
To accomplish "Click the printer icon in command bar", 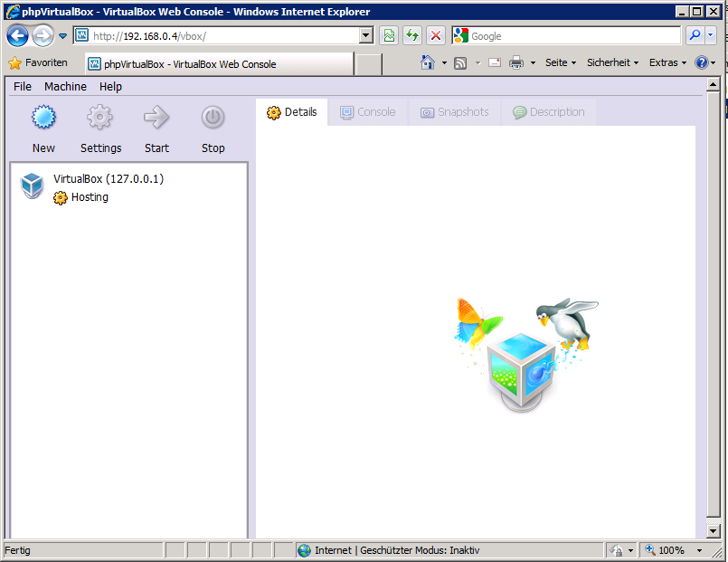I will (x=516, y=63).
